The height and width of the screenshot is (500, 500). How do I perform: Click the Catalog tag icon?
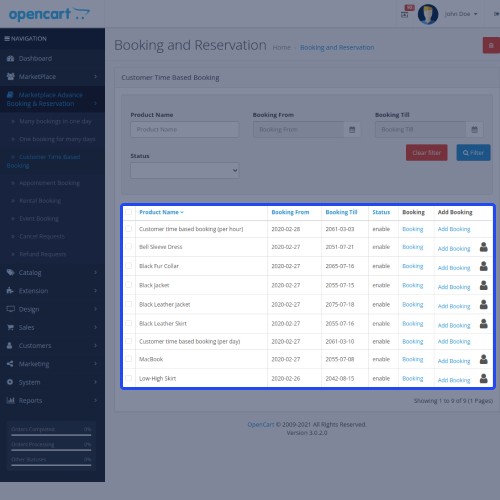pos(10,272)
